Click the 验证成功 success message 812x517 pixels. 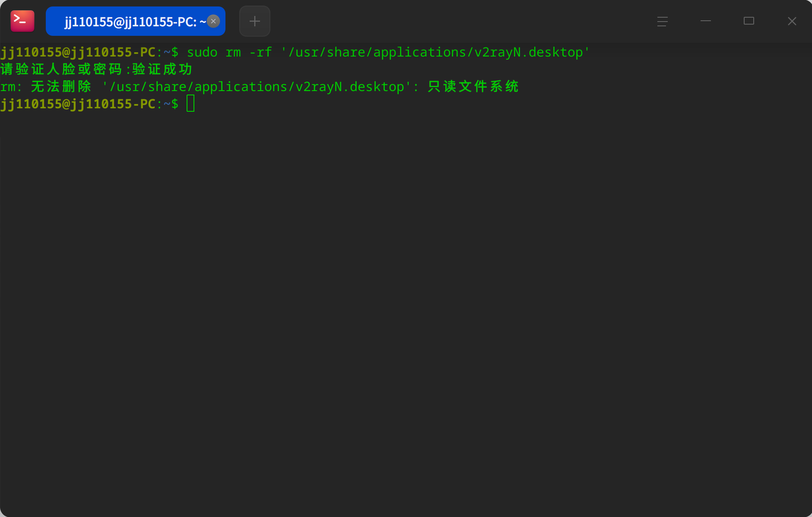pos(162,69)
